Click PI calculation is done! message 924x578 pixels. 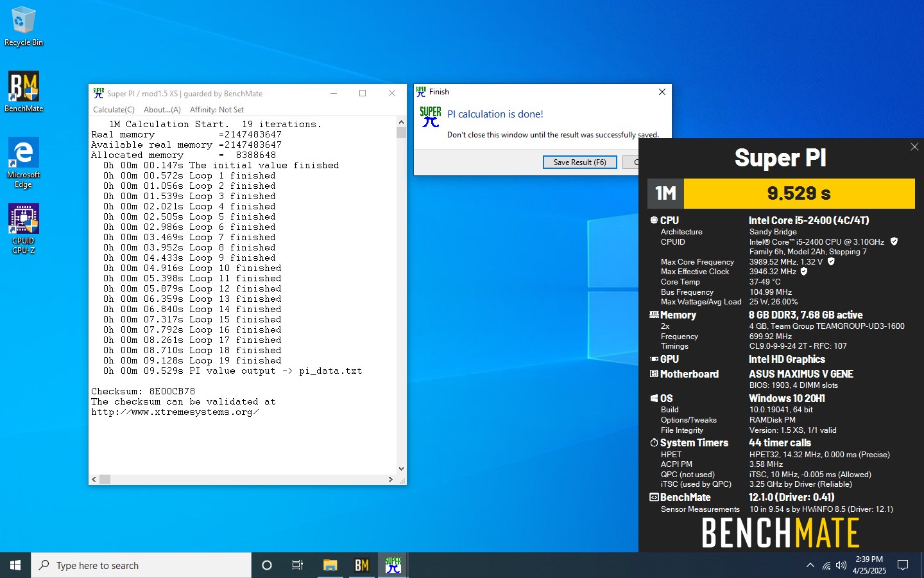495,114
